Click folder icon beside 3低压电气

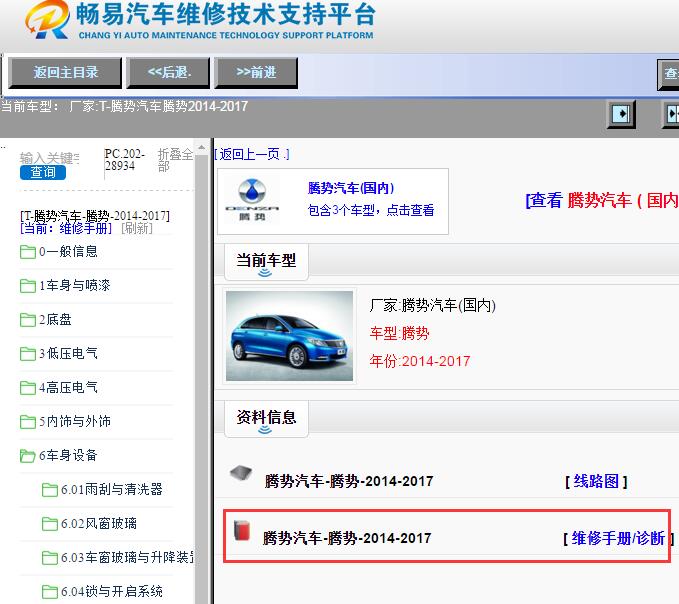click(x=28, y=354)
